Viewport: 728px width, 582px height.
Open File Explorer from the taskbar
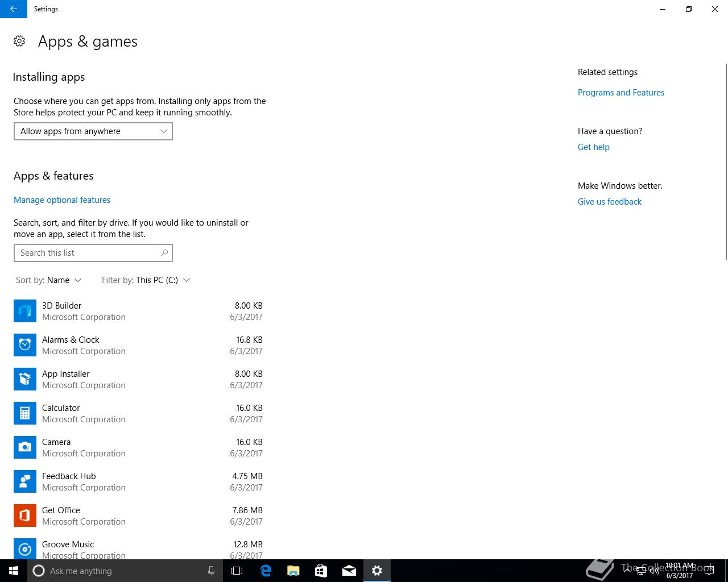pos(293,571)
